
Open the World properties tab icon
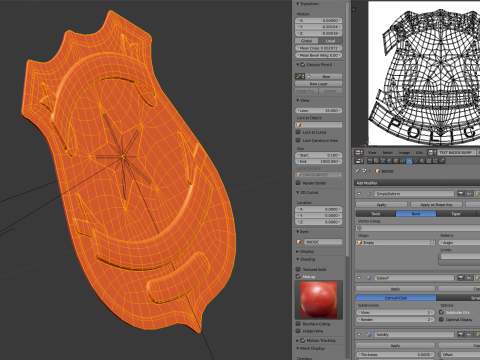coord(389,161)
